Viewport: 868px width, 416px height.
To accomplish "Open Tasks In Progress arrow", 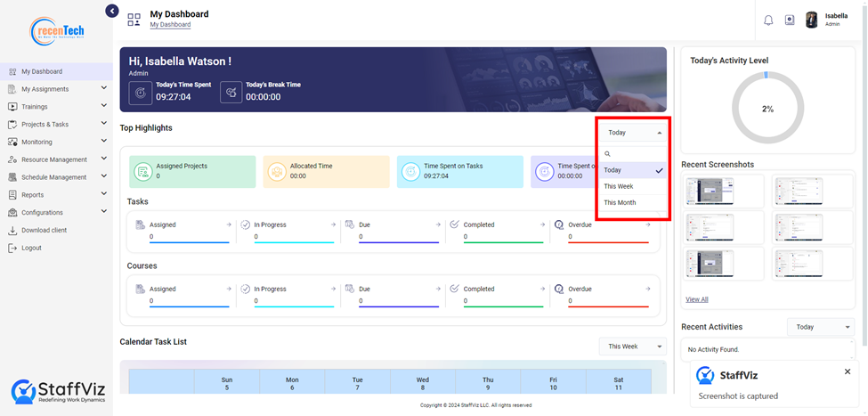I will pos(333,224).
